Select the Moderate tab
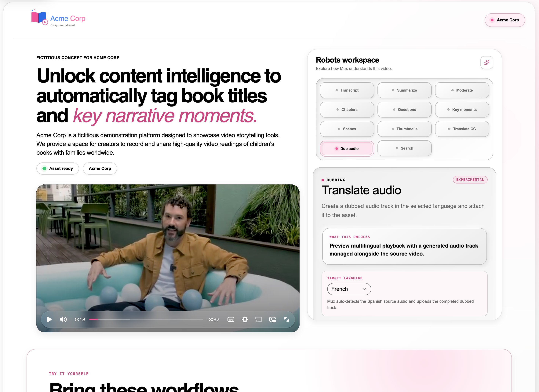This screenshot has width=539, height=392. pyautogui.click(x=462, y=90)
